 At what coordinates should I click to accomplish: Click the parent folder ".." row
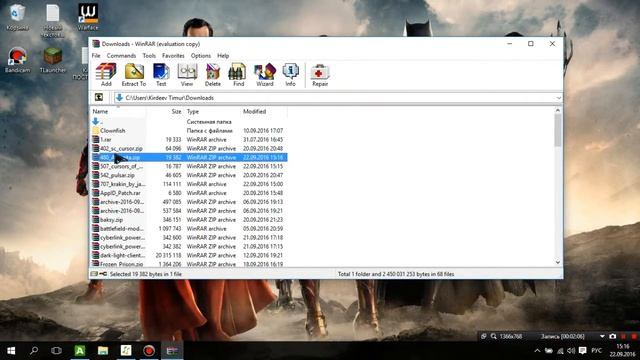(189, 122)
